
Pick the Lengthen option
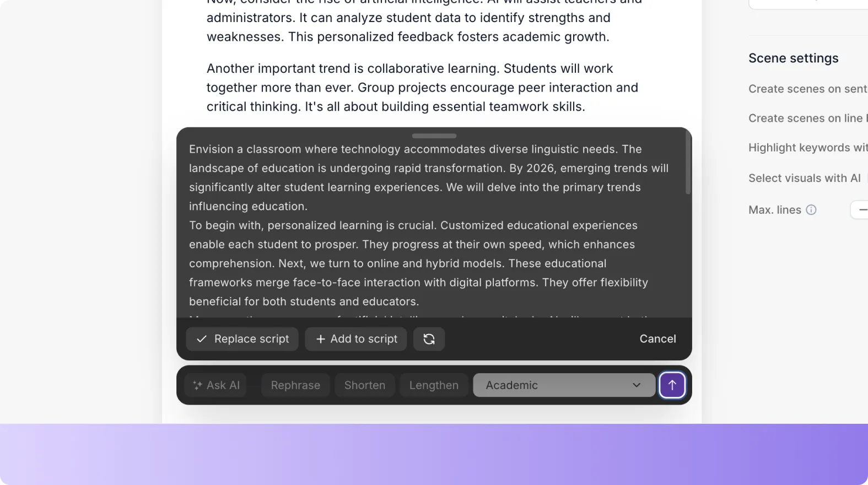coord(434,385)
